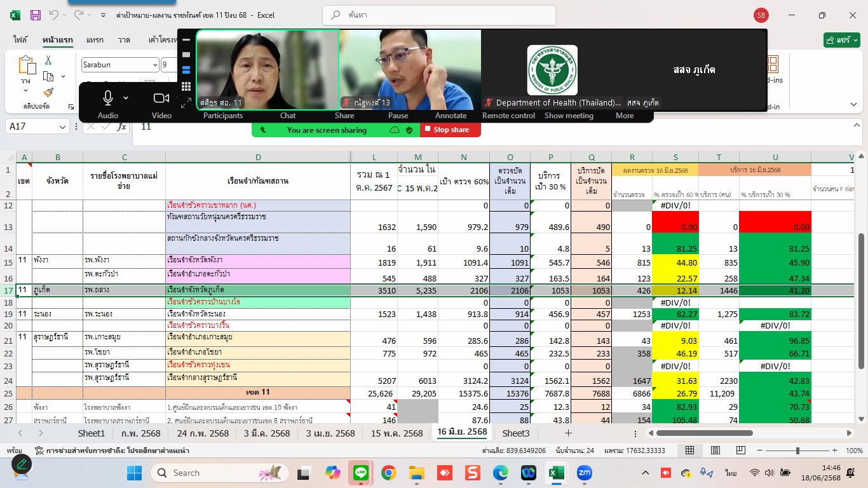Screen dimensions: 868x488
Task: Open the Zoom Participants panel
Action: click(223, 116)
